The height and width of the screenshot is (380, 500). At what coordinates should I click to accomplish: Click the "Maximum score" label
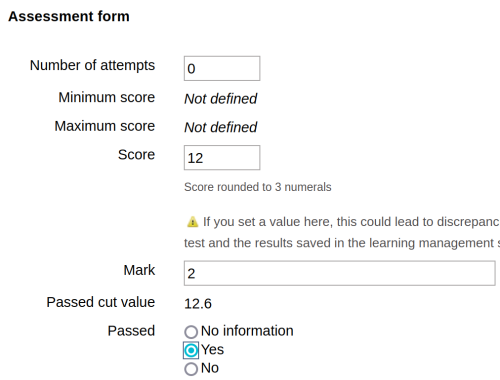[105, 126]
